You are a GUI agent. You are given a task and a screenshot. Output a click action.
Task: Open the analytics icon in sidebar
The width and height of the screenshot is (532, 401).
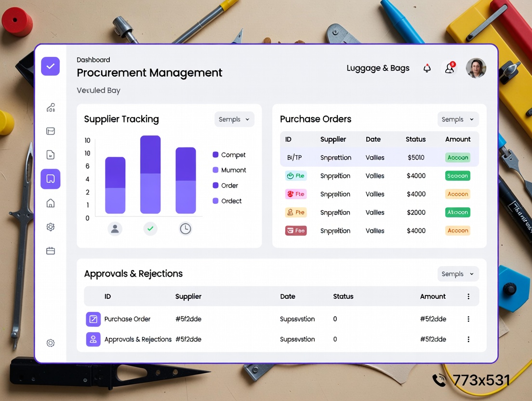(x=51, y=107)
